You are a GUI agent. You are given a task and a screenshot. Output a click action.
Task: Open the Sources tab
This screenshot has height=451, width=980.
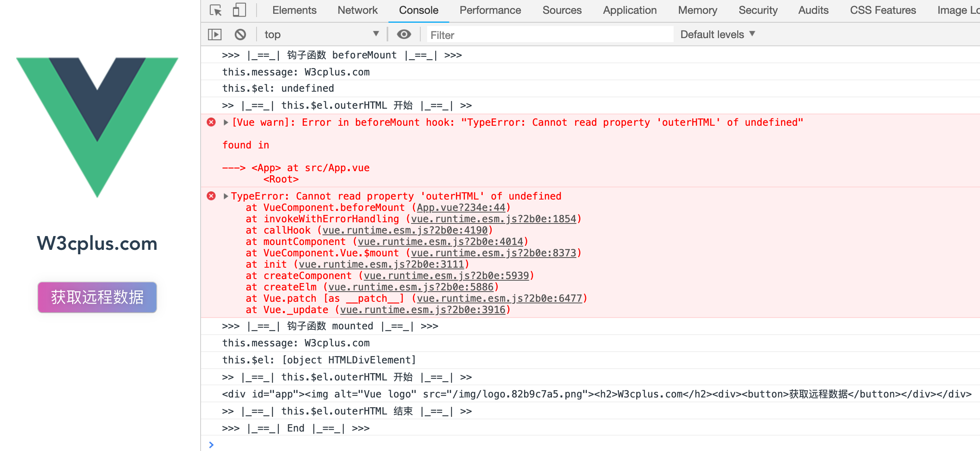point(562,10)
